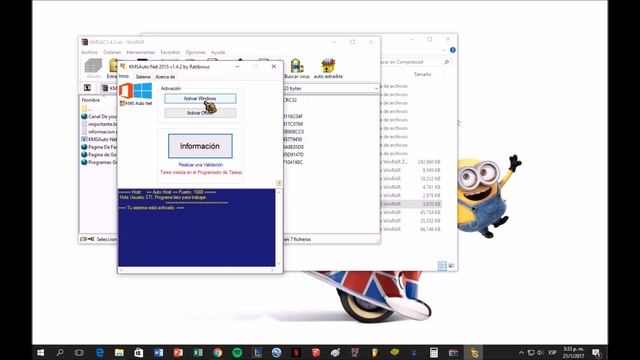The height and width of the screenshot is (360, 640).
Task: Click the Office logo icon in KMSAuto
Action: pyautogui.click(x=126, y=91)
